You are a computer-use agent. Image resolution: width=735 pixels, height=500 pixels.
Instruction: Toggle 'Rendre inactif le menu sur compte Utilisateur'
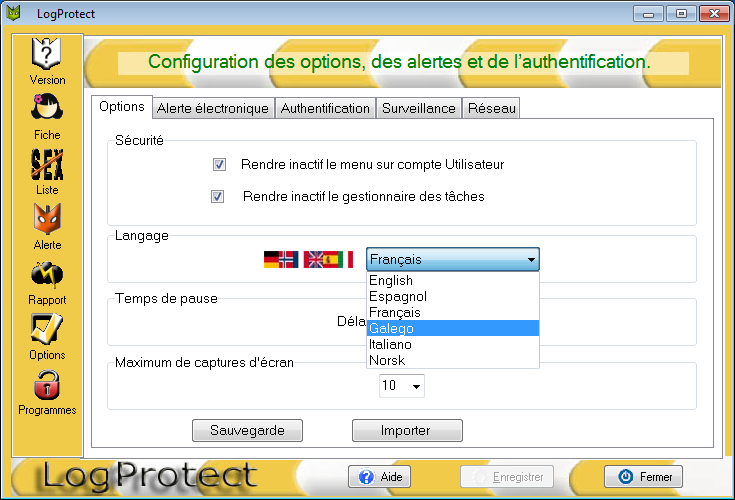[x=219, y=164]
